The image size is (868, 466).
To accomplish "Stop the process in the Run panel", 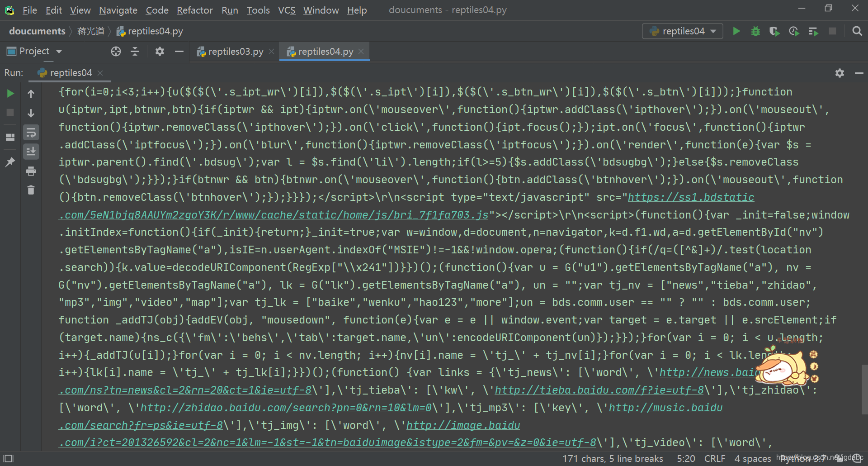I will pos(10,113).
